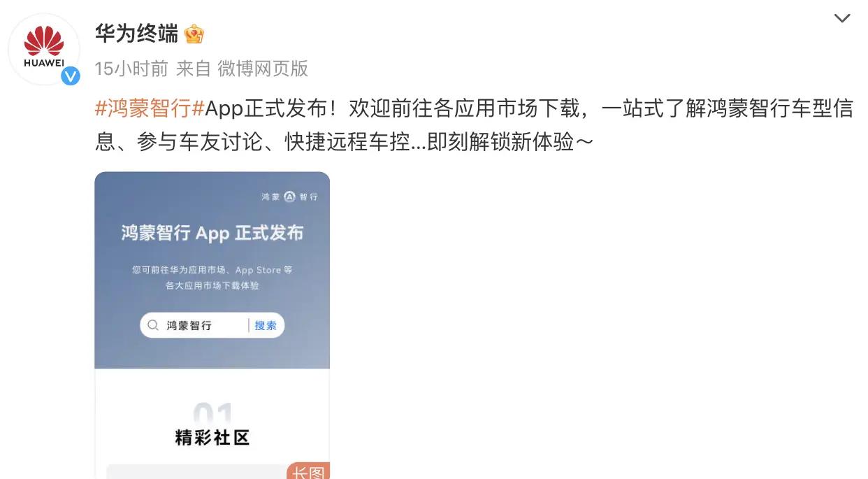
Task: Click the crown membership icon beside username
Action: coord(194,33)
